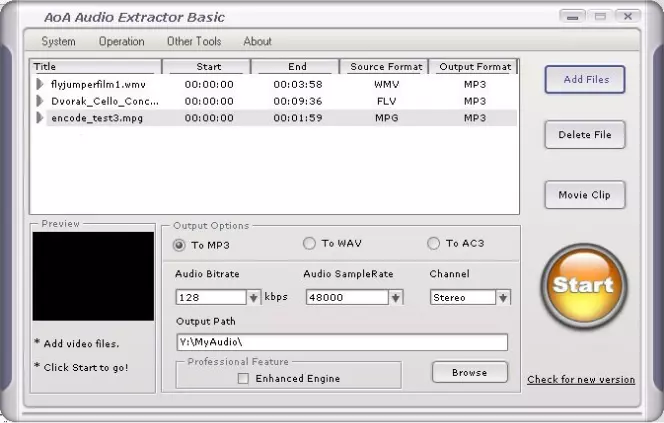The width and height of the screenshot is (664, 423).
Task: Select the To WAV radio option
Action: pyautogui.click(x=309, y=243)
